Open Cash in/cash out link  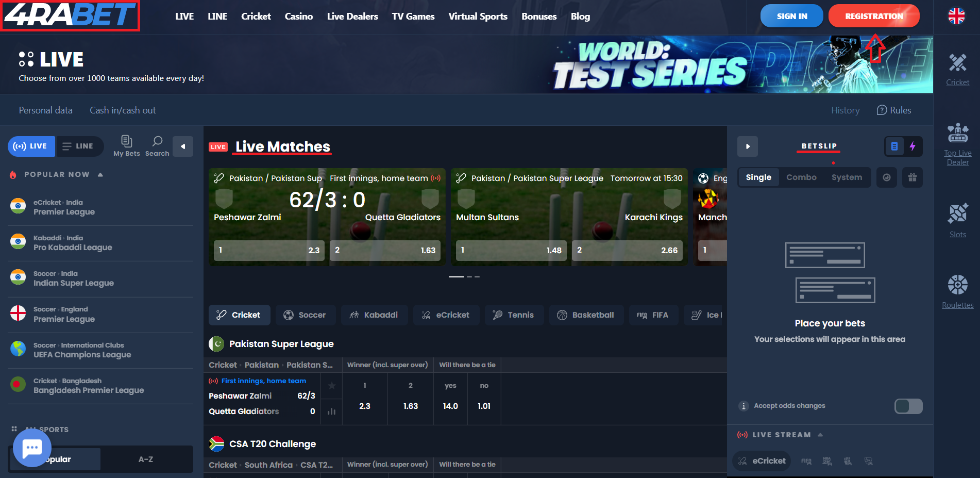click(123, 110)
